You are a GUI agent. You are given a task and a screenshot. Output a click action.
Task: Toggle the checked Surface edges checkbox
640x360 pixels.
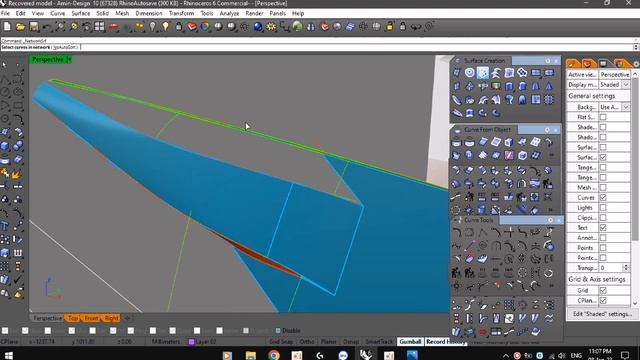[603, 157]
